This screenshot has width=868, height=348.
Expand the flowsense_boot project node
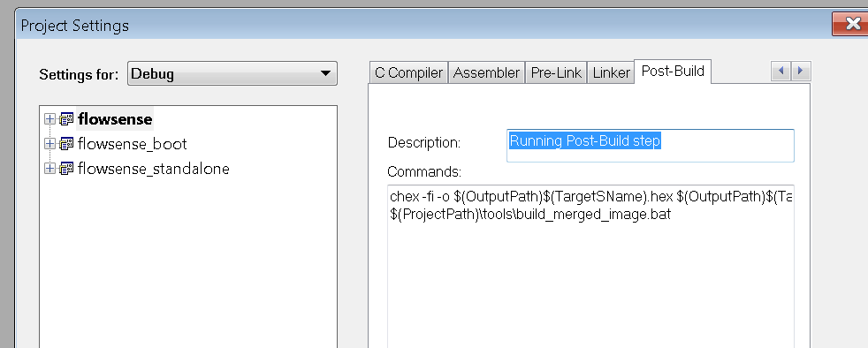[49, 144]
